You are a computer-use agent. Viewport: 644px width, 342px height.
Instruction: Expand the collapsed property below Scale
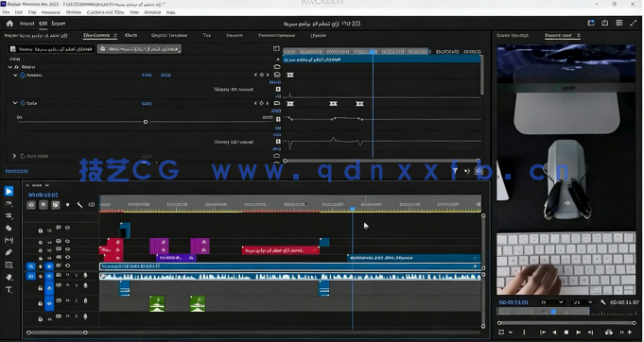14,156
